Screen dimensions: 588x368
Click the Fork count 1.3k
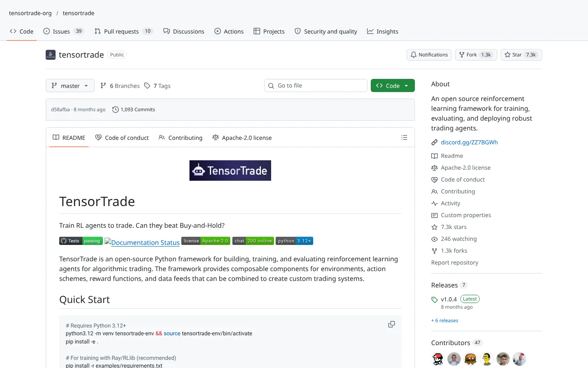(x=486, y=55)
